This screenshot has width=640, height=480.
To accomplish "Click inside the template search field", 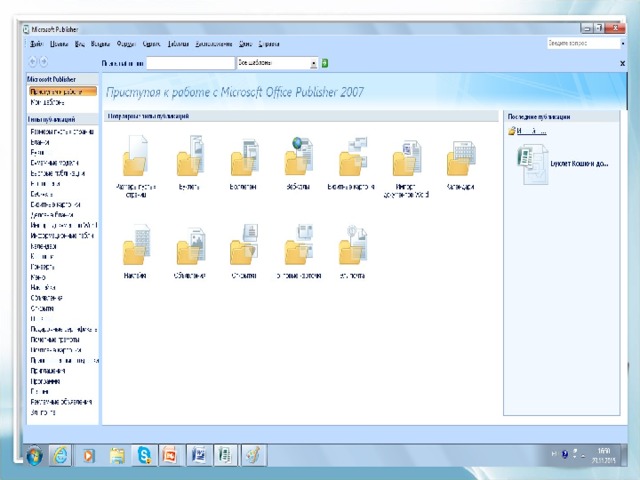I will click(190, 63).
